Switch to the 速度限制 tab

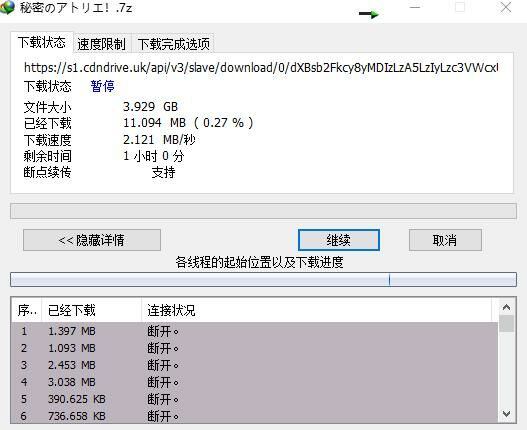tap(102, 44)
